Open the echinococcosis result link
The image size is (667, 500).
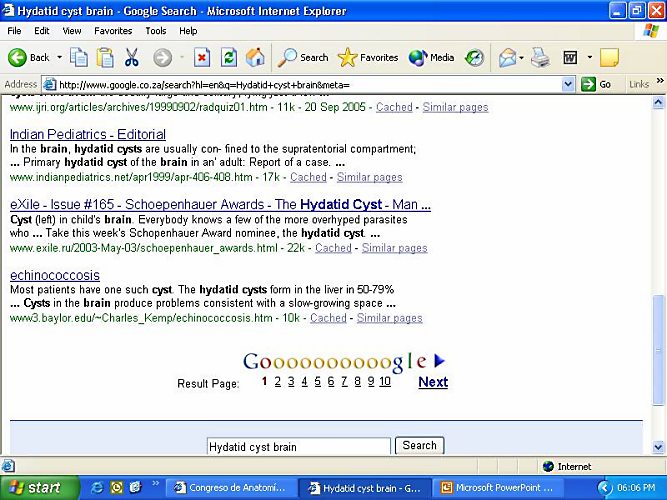point(55,275)
